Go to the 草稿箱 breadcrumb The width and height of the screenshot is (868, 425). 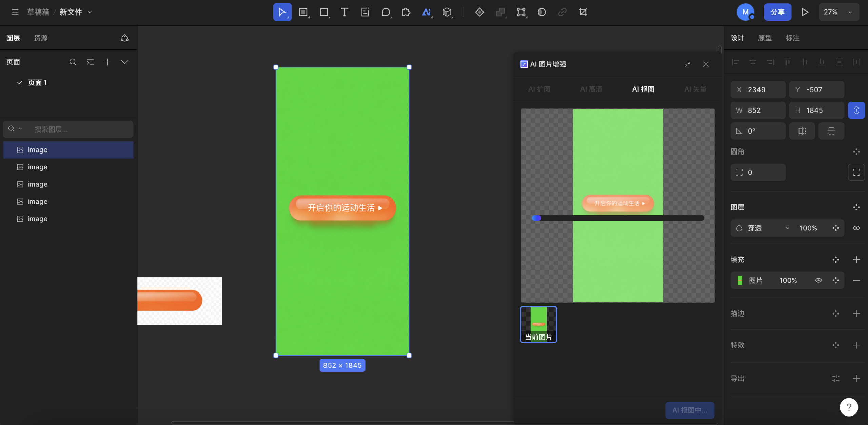point(38,12)
